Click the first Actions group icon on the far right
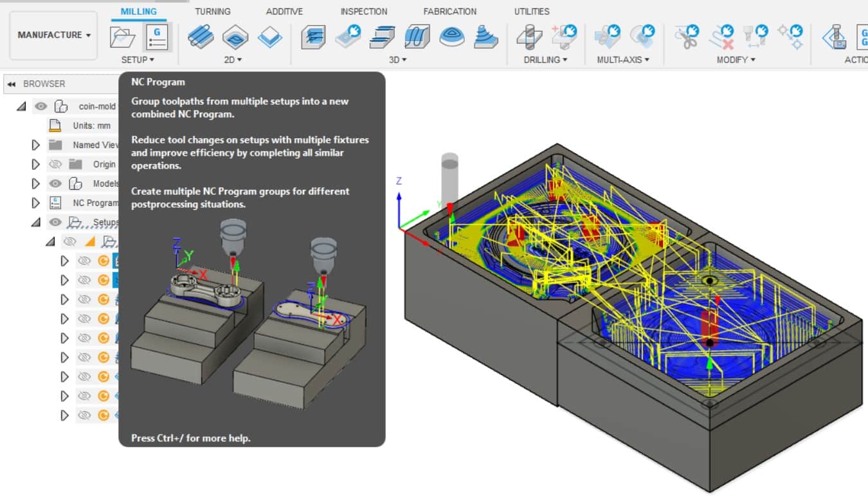Viewport: 868px width, 502px height. tap(835, 37)
